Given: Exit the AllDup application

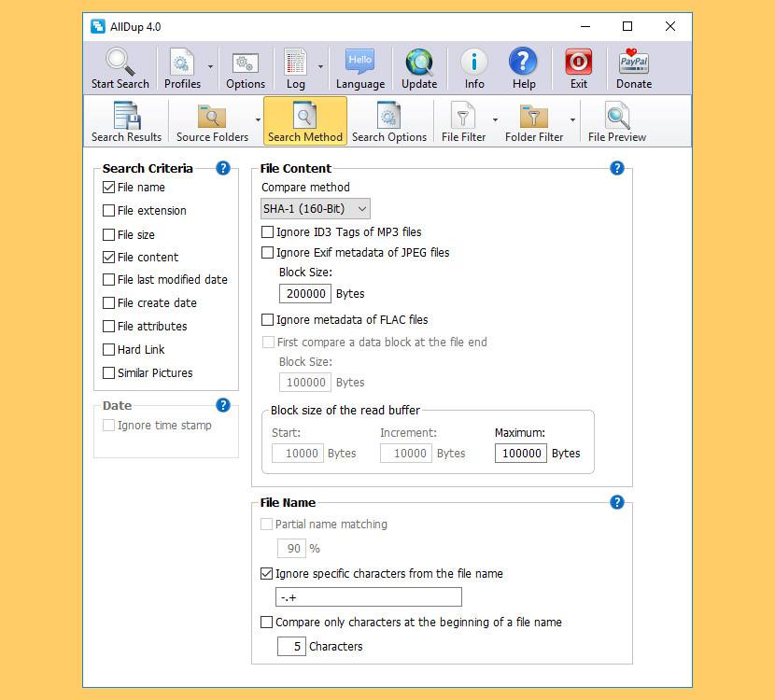Looking at the screenshot, I should coord(578,67).
